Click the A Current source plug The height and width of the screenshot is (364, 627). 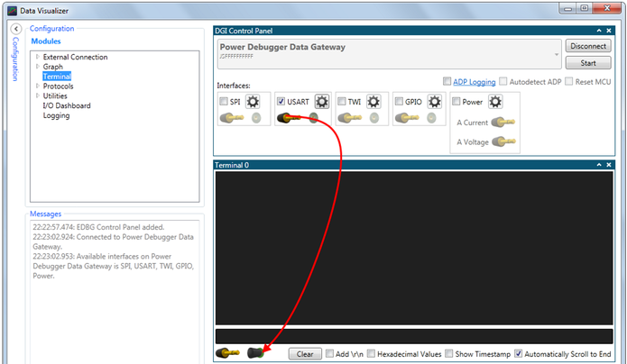503,122
